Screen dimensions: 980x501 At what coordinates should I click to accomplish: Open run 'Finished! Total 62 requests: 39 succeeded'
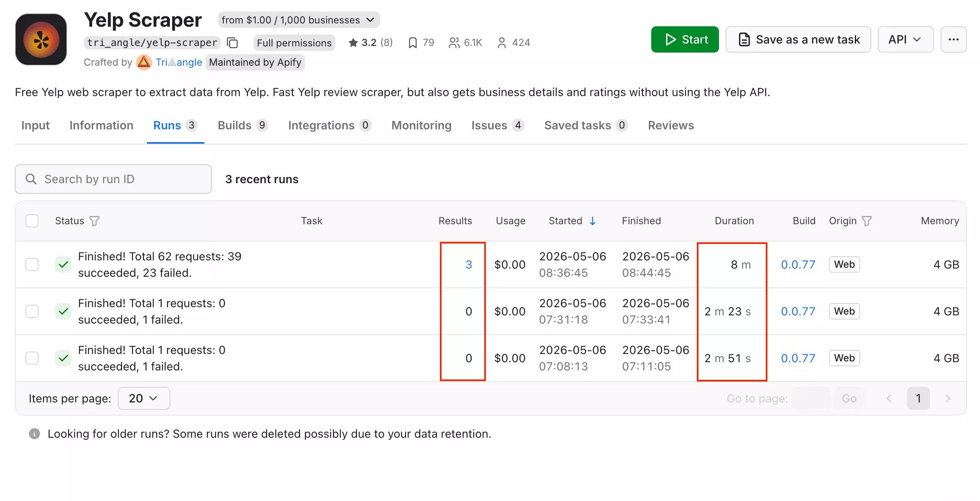160,264
